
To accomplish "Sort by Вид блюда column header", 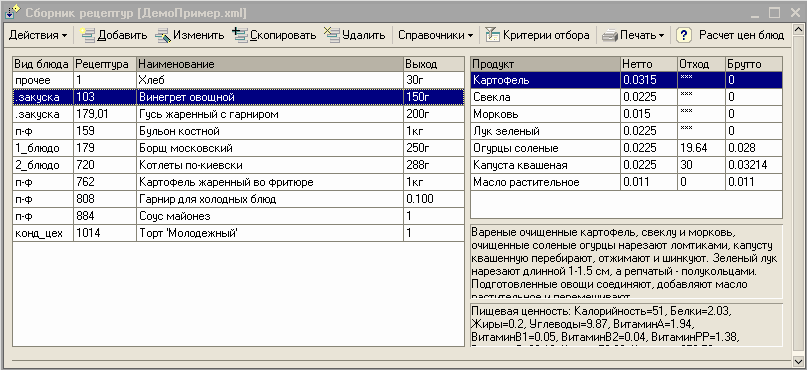I will tap(43, 64).
